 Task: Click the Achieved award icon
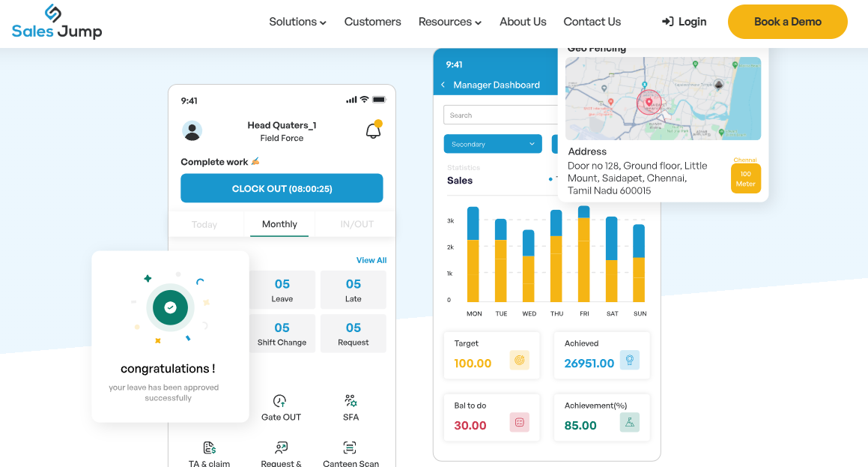point(629,360)
